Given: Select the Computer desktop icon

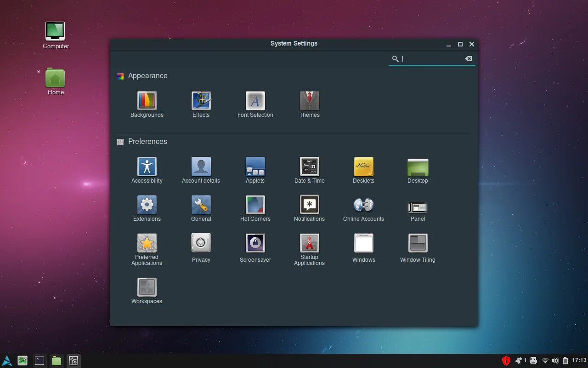Looking at the screenshot, I should (x=56, y=35).
